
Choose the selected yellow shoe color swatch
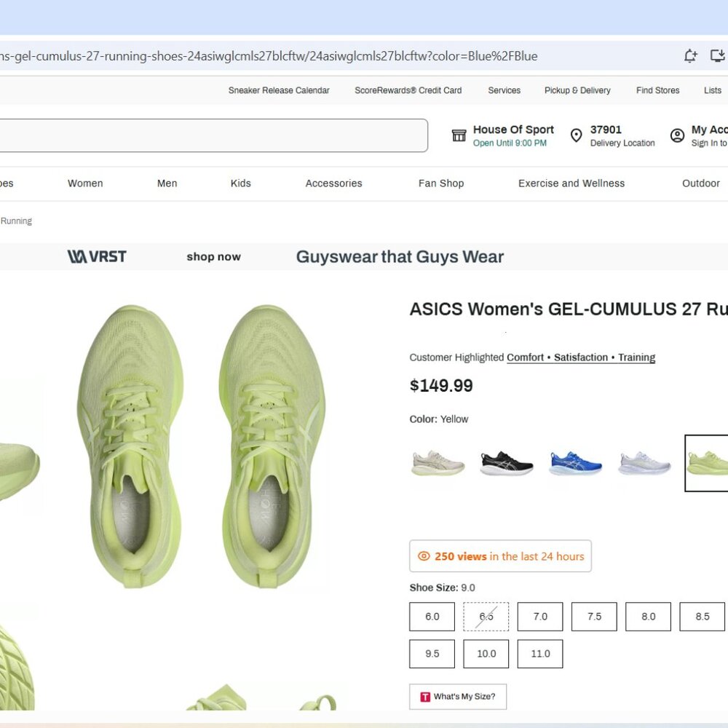click(x=707, y=463)
